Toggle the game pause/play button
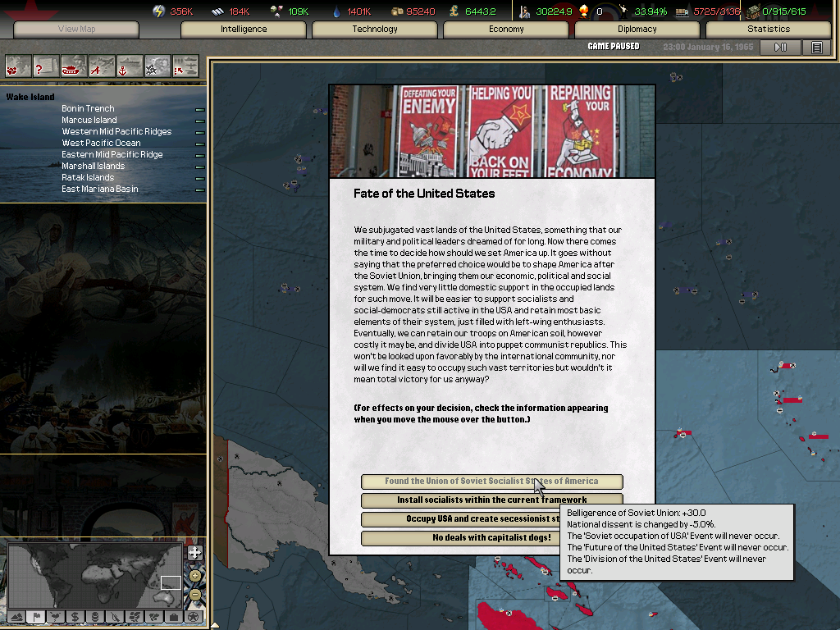 tap(780, 48)
